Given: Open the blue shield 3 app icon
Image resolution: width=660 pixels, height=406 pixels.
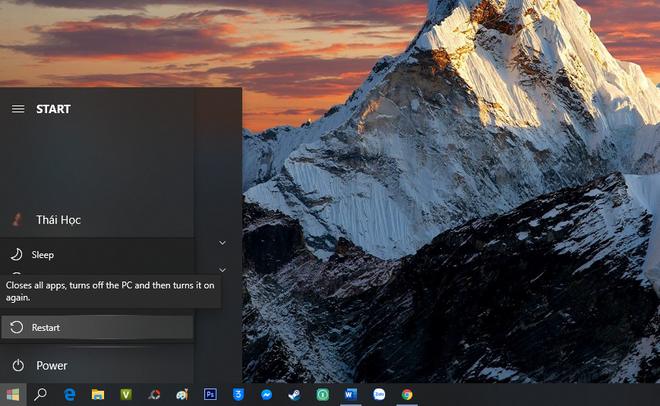Looking at the screenshot, I should (238, 395).
